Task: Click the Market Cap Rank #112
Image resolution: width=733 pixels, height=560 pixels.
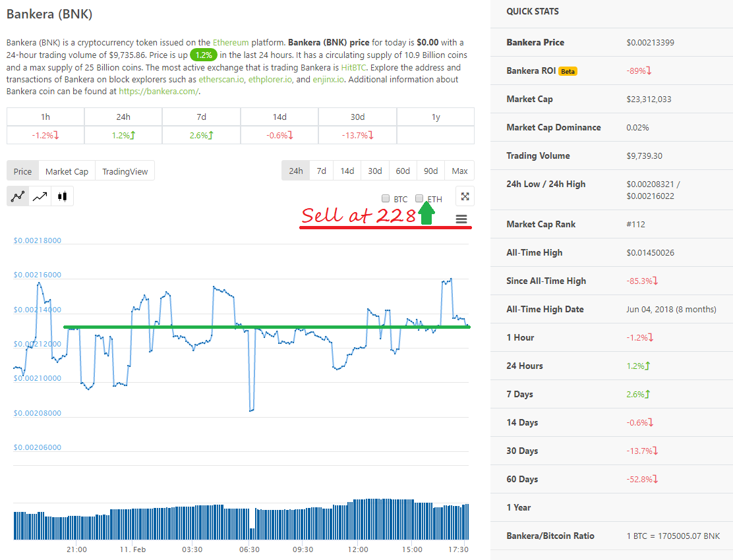Action: pyautogui.click(x=635, y=224)
